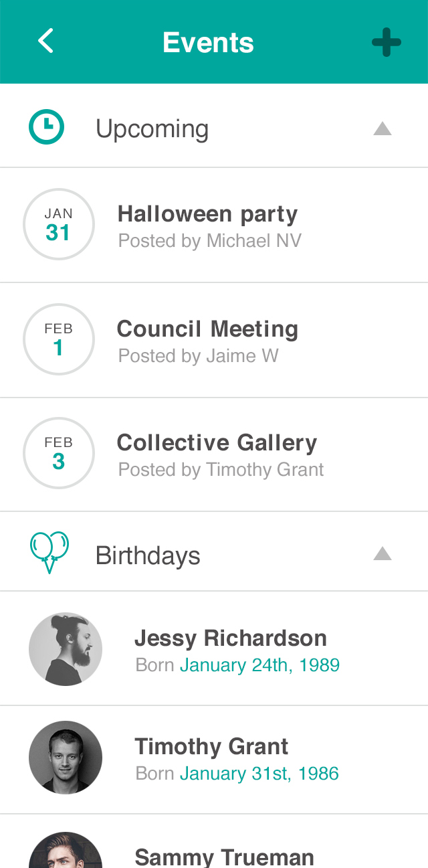Select the FEB 3 date badge

(x=59, y=453)
